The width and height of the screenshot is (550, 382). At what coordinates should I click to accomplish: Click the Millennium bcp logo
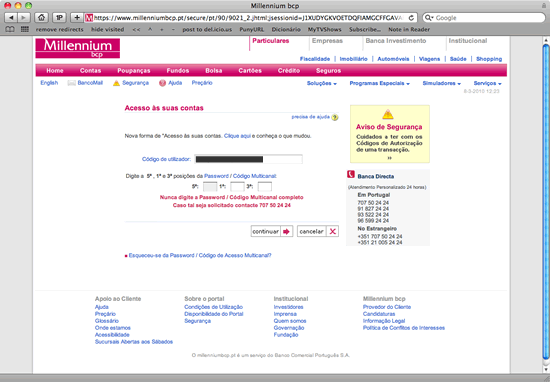pos(78,48)
